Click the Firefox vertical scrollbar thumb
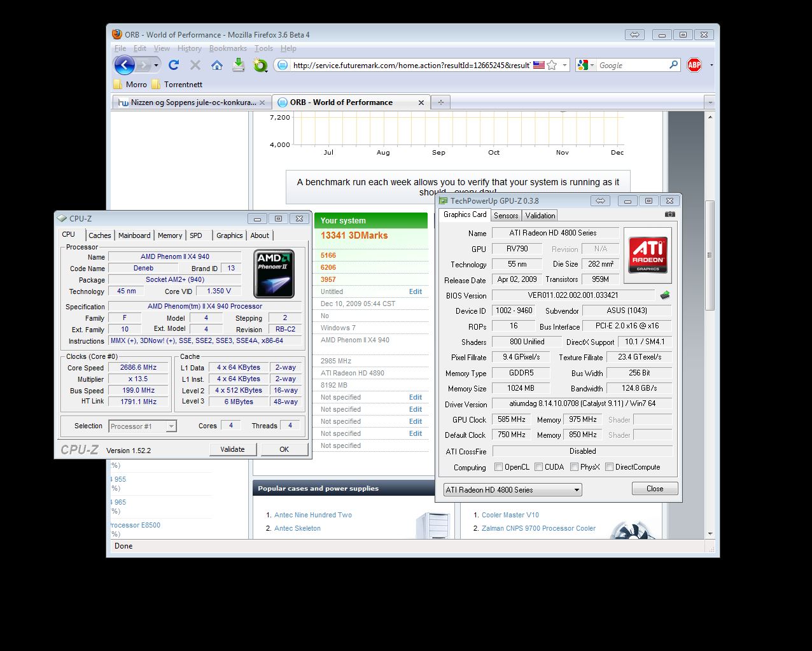812x651 pixels. (710, 256)
